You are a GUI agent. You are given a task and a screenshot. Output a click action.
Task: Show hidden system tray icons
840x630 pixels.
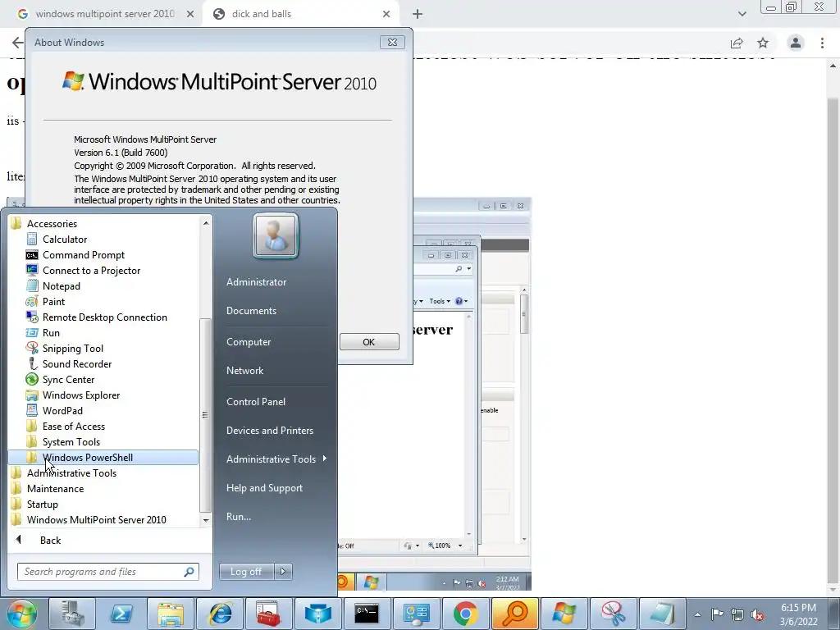(697, 614)
